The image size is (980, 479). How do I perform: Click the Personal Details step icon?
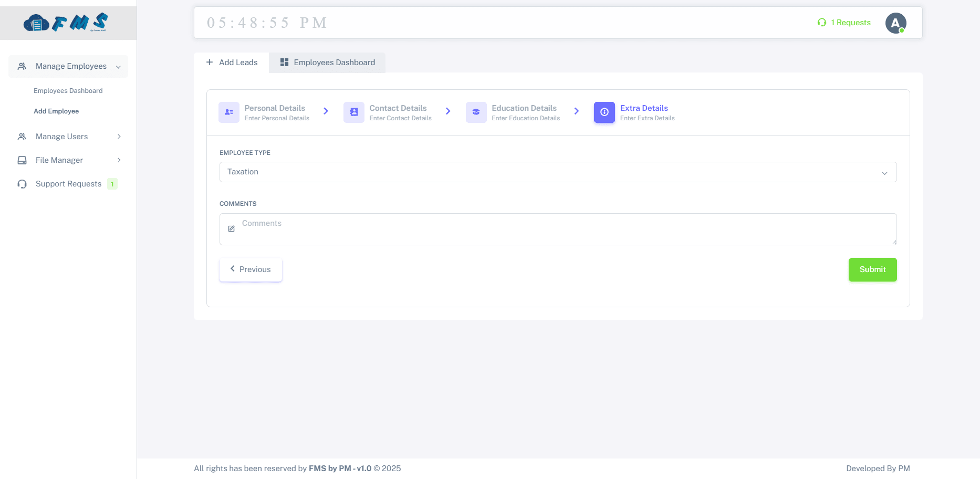pyautogui.click(x=229, y=112)
